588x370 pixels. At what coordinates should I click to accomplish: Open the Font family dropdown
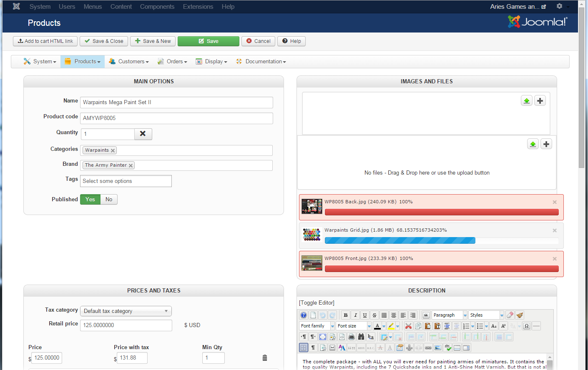pyautogui.click(x=317, y=326)
